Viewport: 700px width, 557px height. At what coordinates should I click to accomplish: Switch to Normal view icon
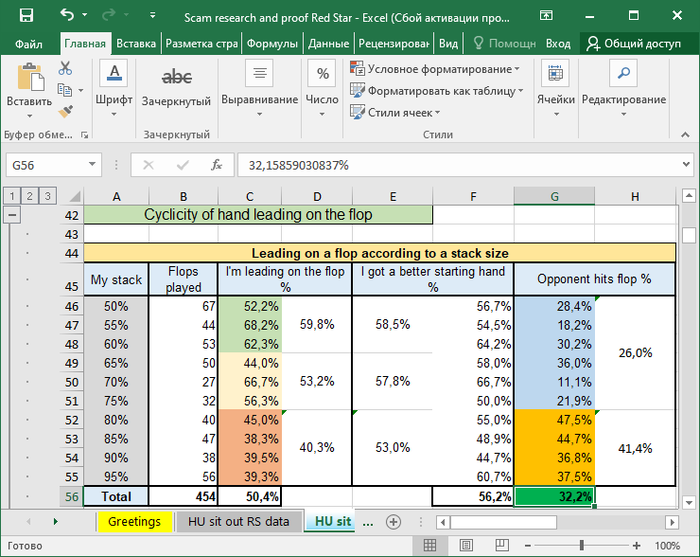(x=430, y=545)
